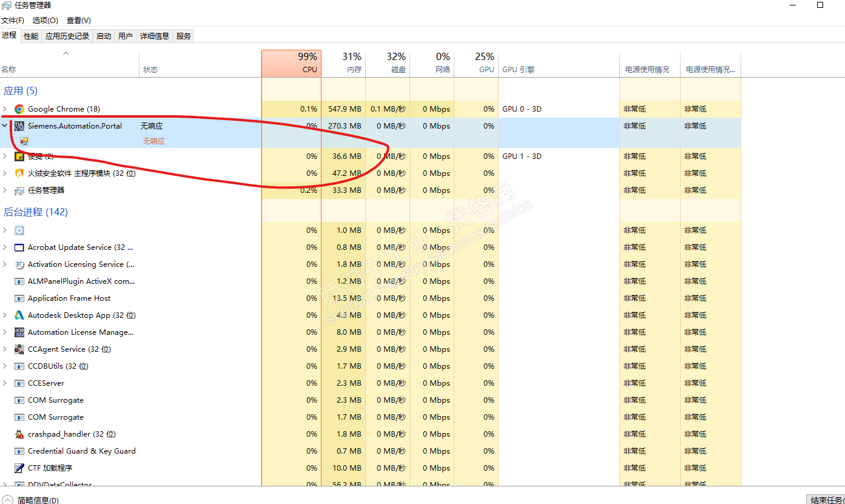Click the 270.3 MB memory value for Siemens
The width and height of the screenshot is (845, 504).
click(x=345, y=126)
